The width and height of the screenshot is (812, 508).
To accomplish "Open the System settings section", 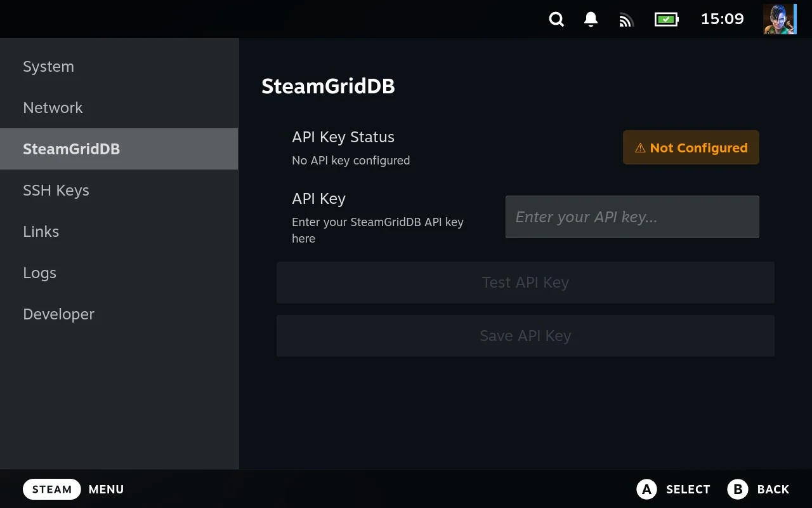I will point(119,67).
